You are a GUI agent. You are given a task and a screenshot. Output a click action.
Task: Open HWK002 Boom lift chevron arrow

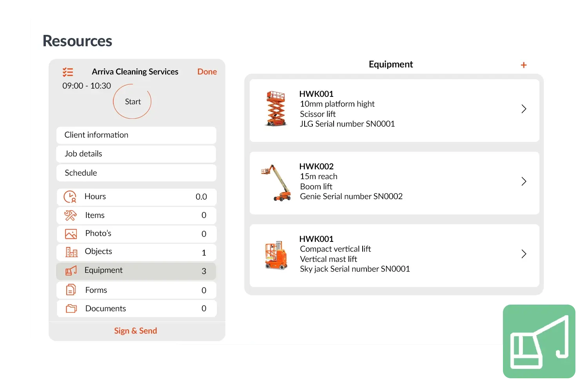[524, 181]
